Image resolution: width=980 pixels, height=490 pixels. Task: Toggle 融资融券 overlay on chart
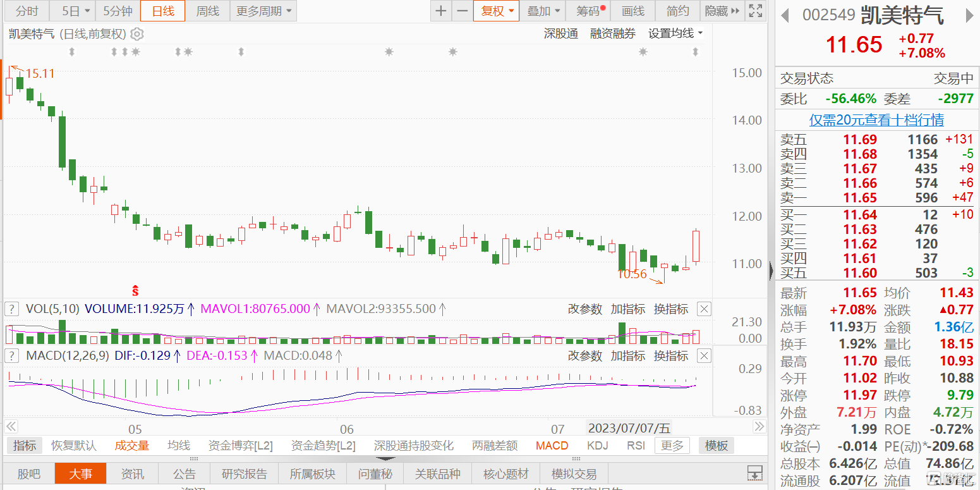(x=613, y=34)
